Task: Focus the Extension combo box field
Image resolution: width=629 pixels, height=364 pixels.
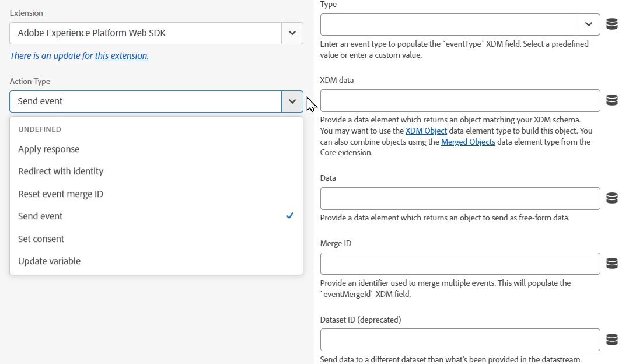Action: click(146, 33)
